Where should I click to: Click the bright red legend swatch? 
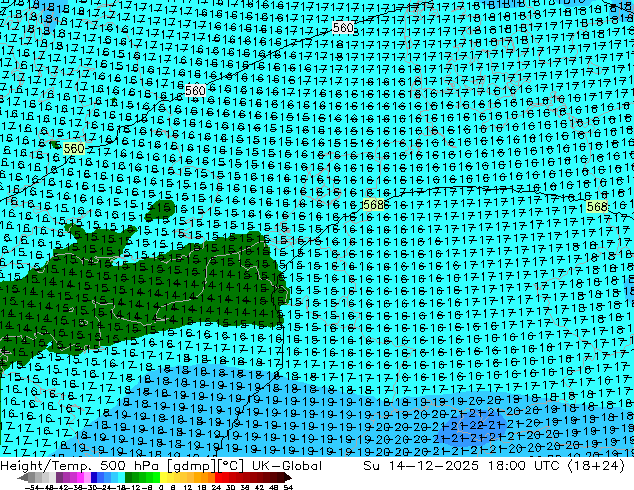(218, 478)
